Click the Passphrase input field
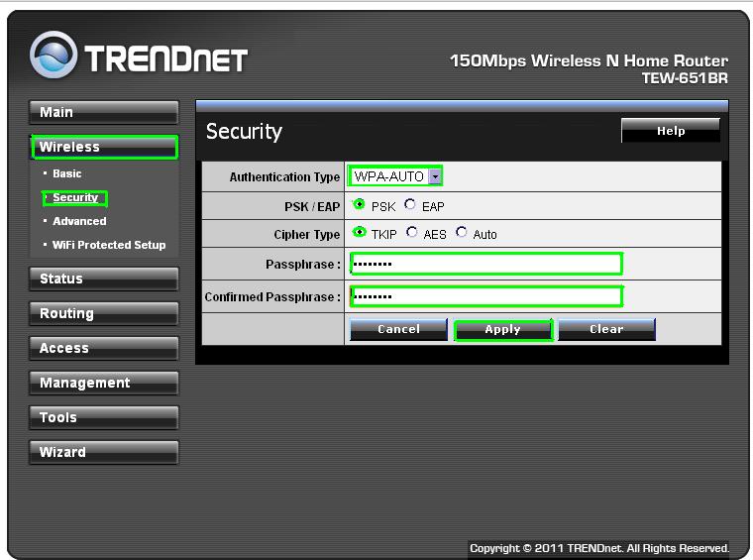The width and height of the screenshot is (753, 560). (x=485, y=264)
